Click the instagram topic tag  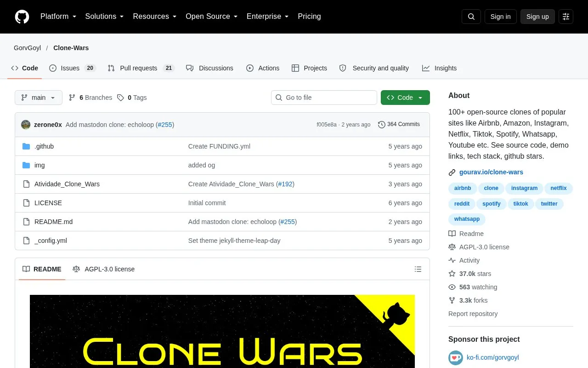[524, 188]
